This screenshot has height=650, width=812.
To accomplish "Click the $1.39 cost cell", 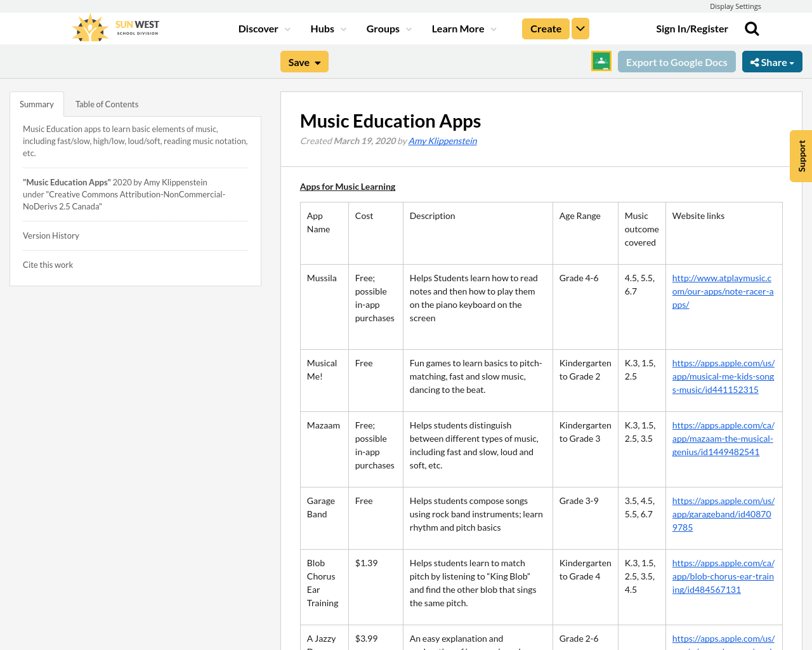I will pos(376,587).
